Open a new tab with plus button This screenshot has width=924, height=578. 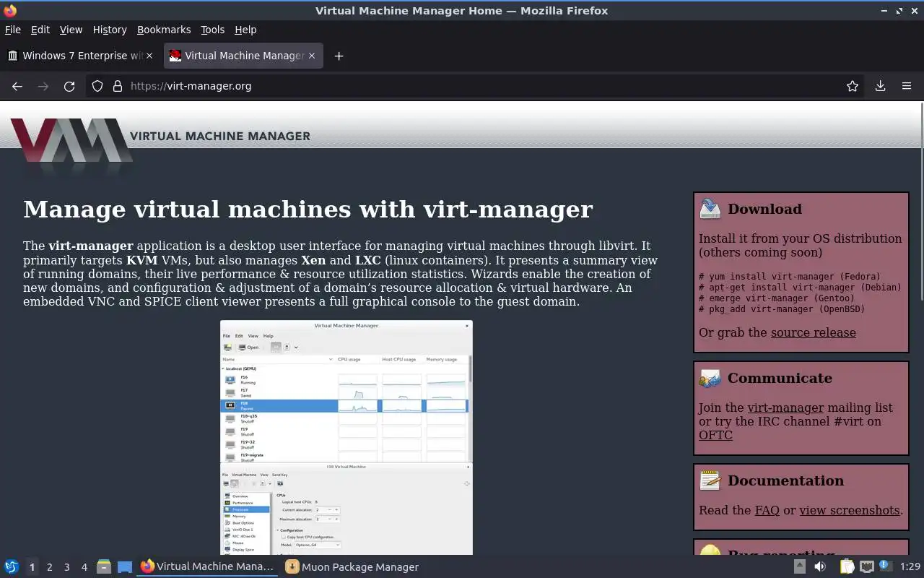coord(339,56)
